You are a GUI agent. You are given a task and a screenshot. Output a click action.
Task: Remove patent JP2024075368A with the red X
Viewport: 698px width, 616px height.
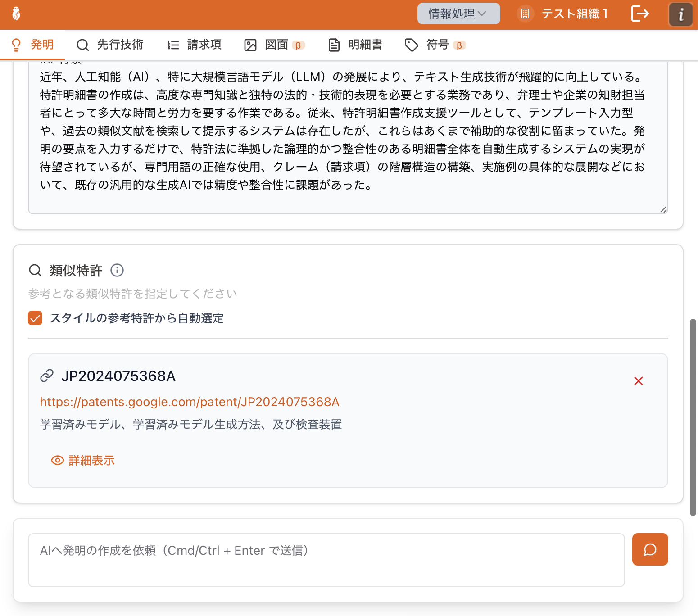[x=638, y=381]
